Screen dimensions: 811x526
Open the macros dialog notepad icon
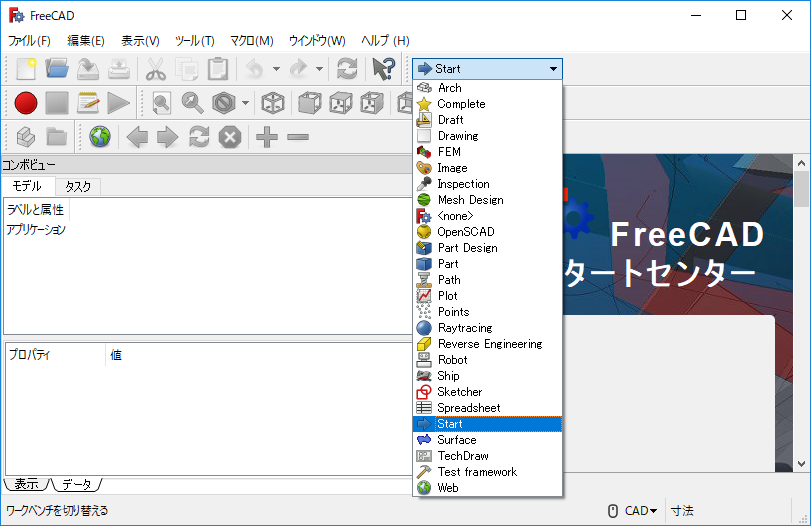coord(88,103)
